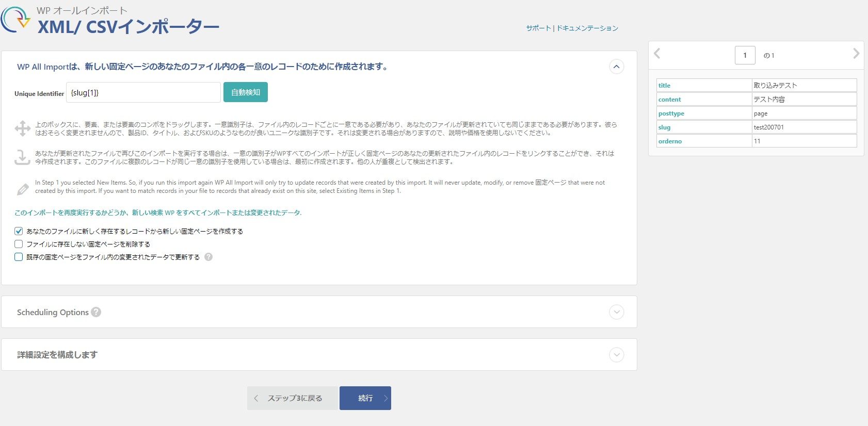Screen dimensions: 868x426
Task: Click the 自動検知 button
Action: 246,92
